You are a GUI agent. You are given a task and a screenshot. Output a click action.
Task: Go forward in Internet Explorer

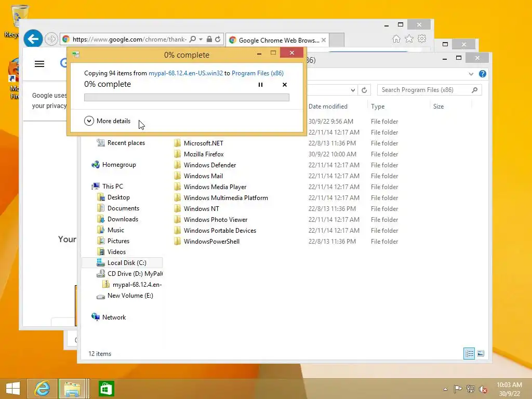pos(51,39)
